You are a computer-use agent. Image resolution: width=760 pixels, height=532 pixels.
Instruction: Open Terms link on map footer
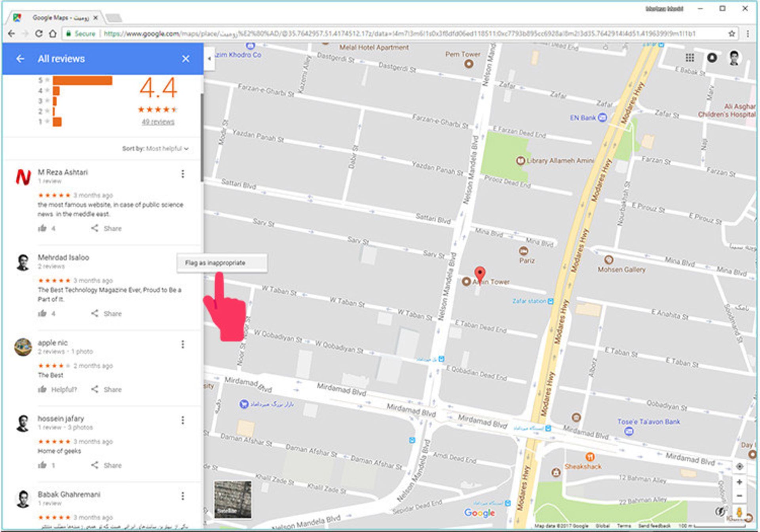pyautogui.click(x=624, y=526)
